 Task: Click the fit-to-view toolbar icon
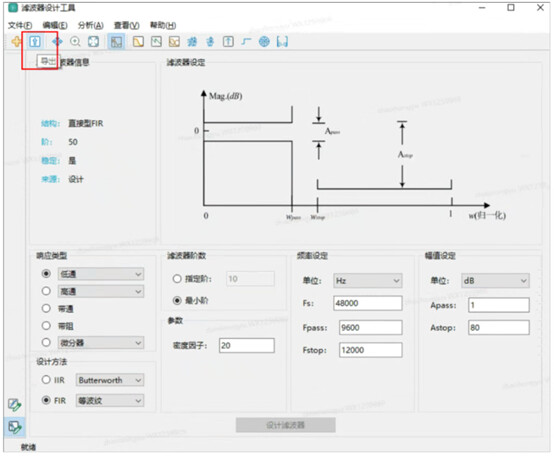pyautogui.click(x=93, y=42)
